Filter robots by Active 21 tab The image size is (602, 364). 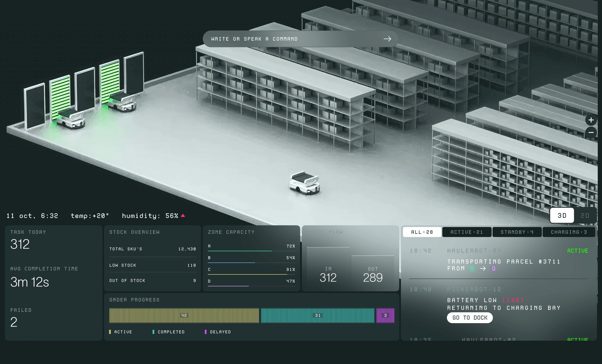467,232
